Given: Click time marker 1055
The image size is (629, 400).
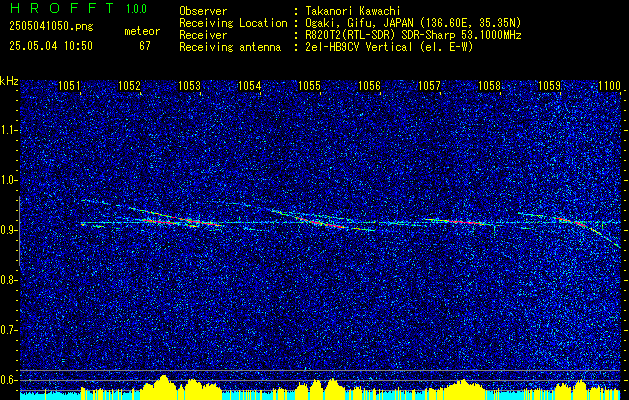Looking at the screenshot, I should [x=310, y=85].
